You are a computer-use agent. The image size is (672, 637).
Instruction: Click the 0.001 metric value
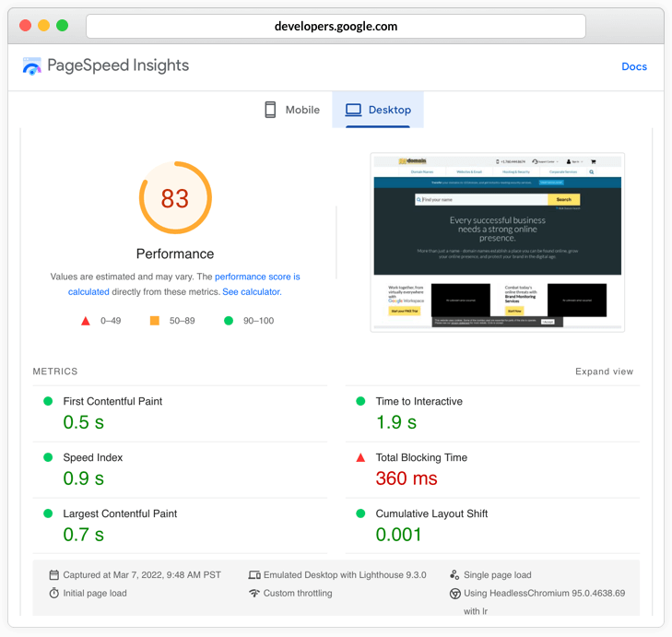click(x=398, y=535)
